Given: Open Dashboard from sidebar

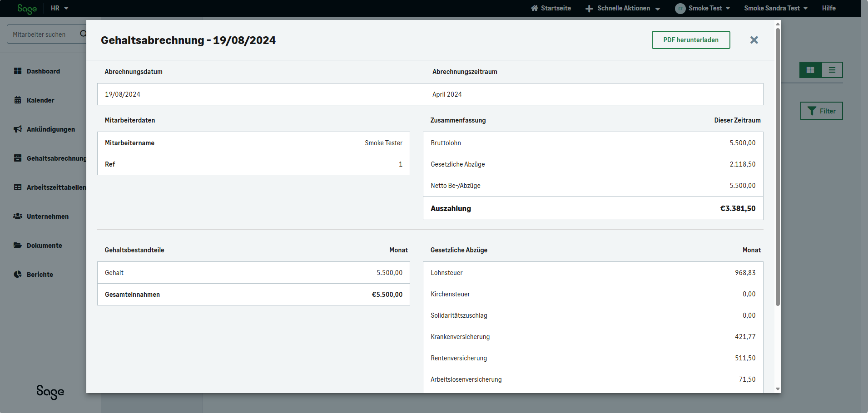Looking at the screenshot, I should 43,71.
